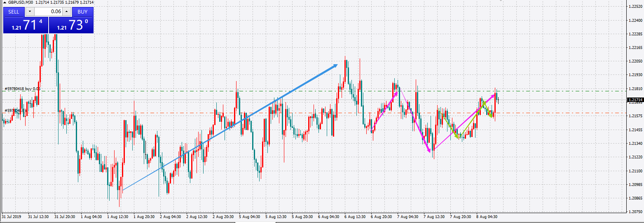Click the GBPUSD,M30 chart title text

pyautogui.click(x=21, y=2)
